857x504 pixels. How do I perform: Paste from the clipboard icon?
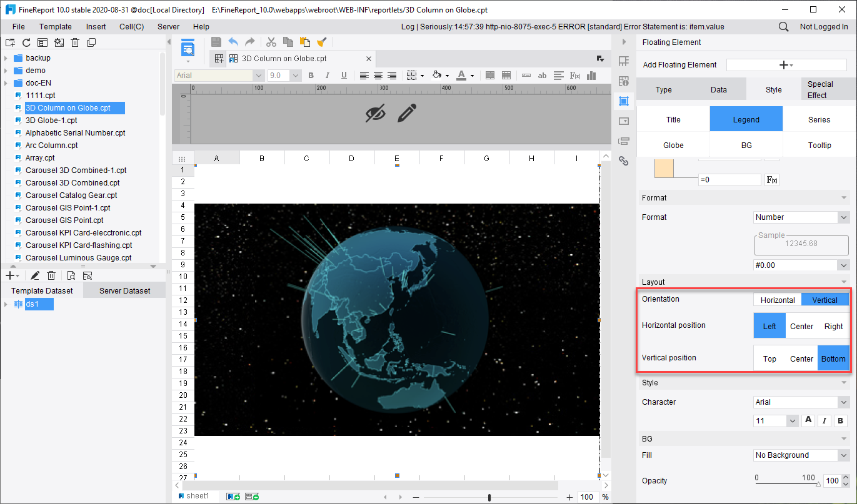(x=305, y=42)
